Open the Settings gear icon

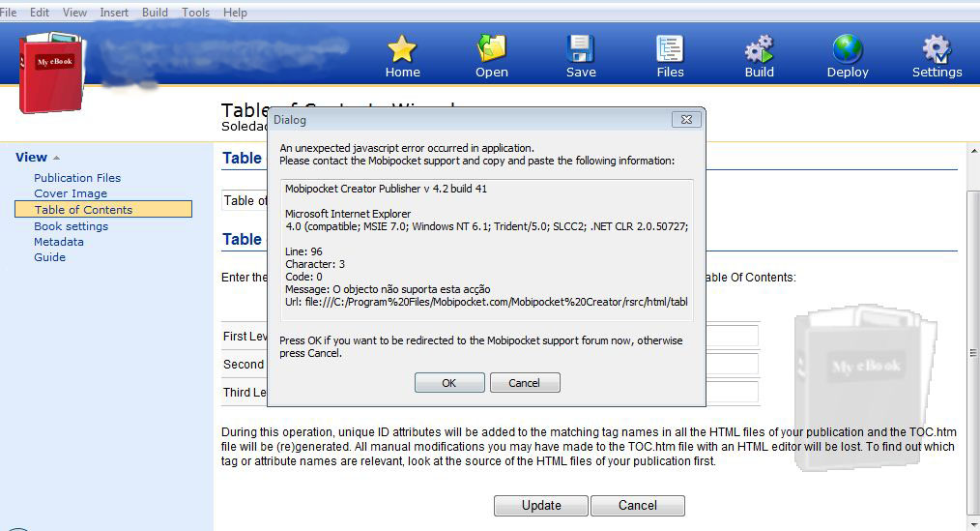point(937,48)
